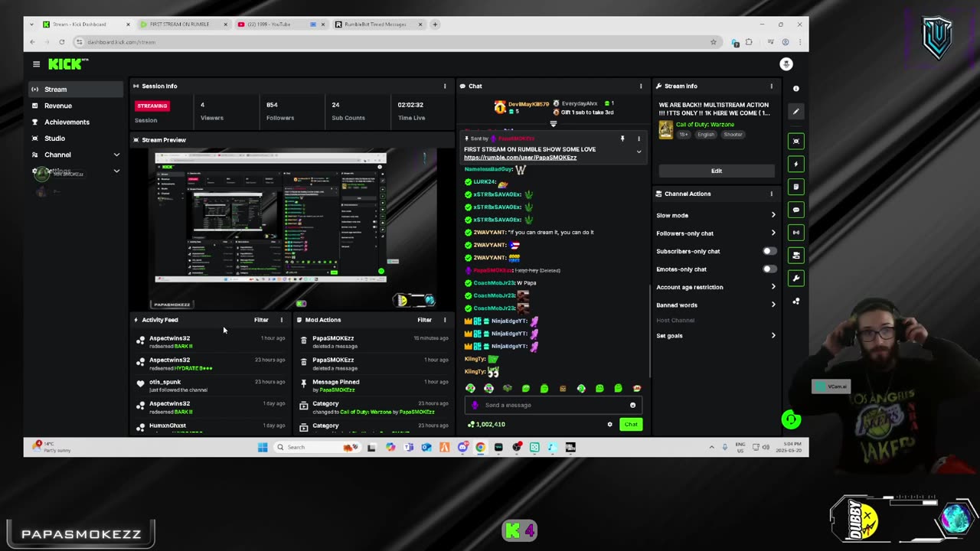Open the Studio sidebar page
The width and height of the screenshot is (980, 551).
(75, 139)
